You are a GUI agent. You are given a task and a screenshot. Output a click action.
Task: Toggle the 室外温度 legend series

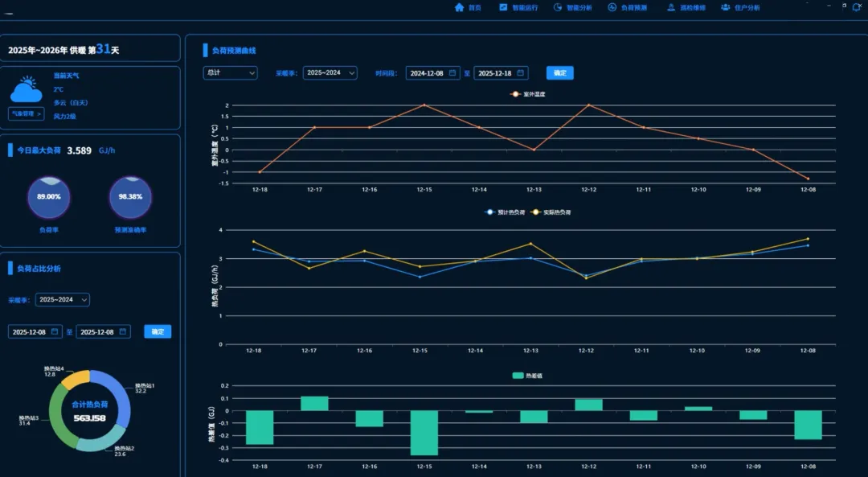[x=527, y=94]
